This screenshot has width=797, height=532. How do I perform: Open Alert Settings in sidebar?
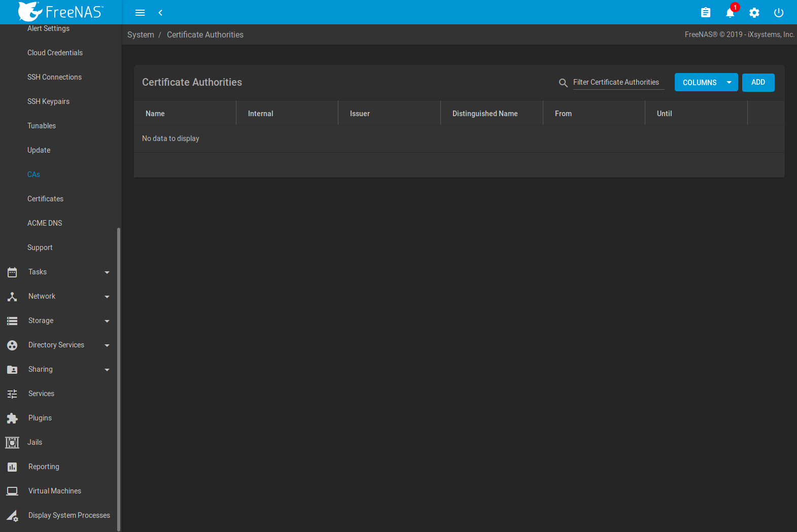[48, 28]
